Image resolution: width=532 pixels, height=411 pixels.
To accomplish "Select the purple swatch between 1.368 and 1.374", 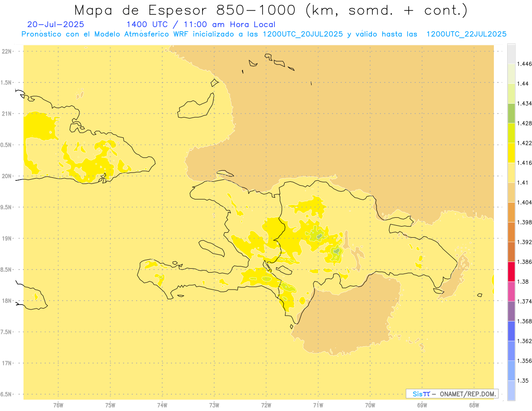I will point(511,311).
